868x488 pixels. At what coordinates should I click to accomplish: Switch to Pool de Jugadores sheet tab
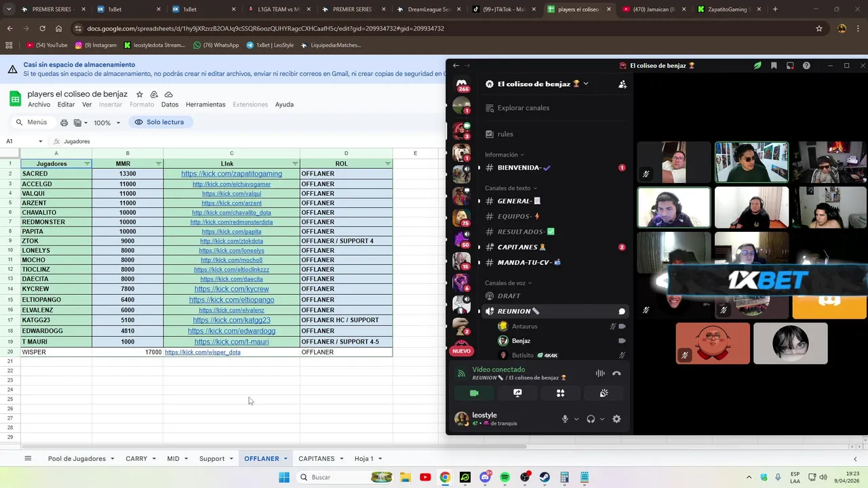tap(77, 459)
